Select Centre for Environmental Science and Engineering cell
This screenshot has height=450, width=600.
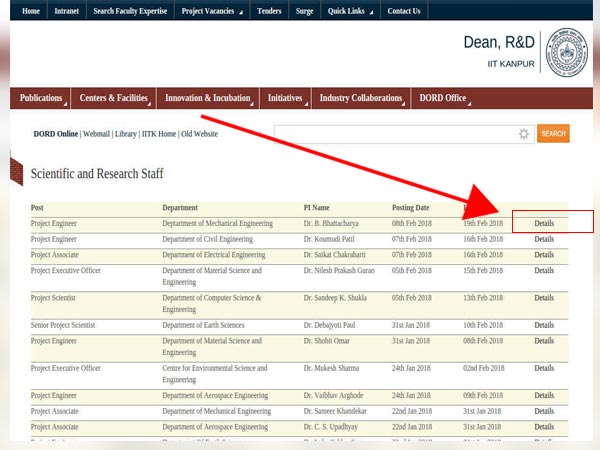click(215, 374)
